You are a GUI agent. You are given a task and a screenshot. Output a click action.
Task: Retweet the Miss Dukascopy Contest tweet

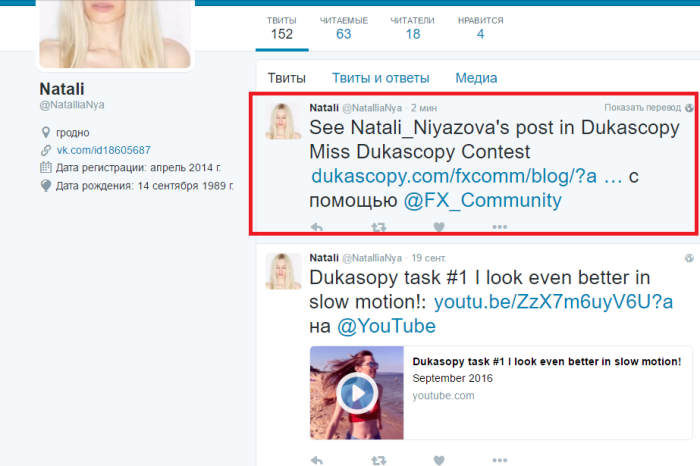click(379, 227)
